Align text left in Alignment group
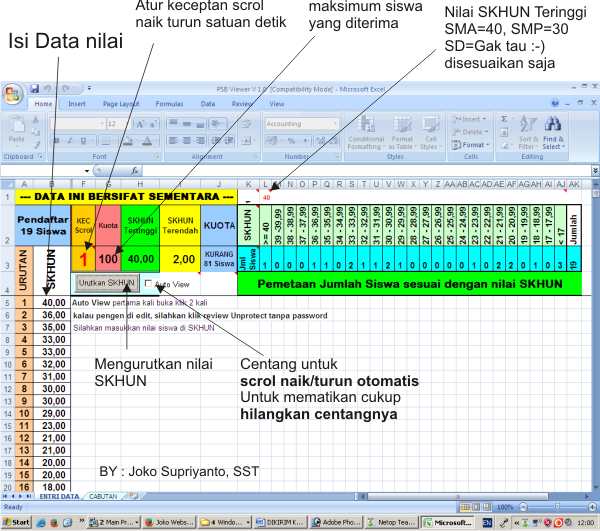The height and width of the screenshot is (531, 600). tap(173, 140)
